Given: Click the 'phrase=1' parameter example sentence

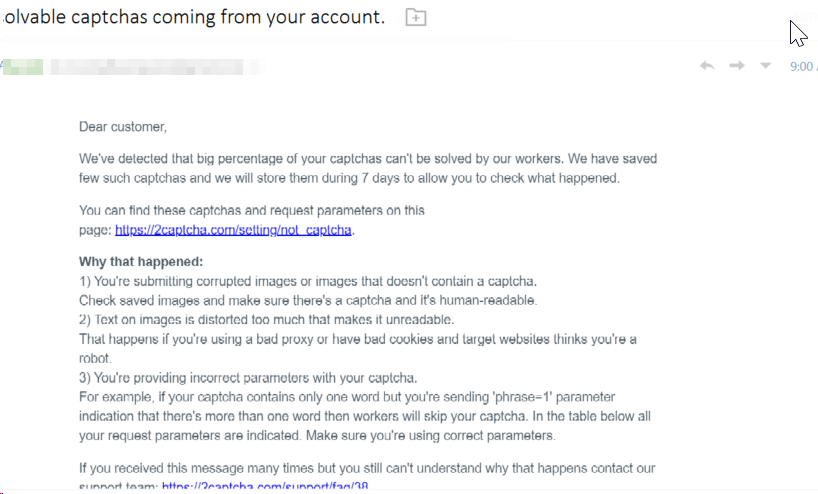Looking at the screenshot, I should 365,416.
